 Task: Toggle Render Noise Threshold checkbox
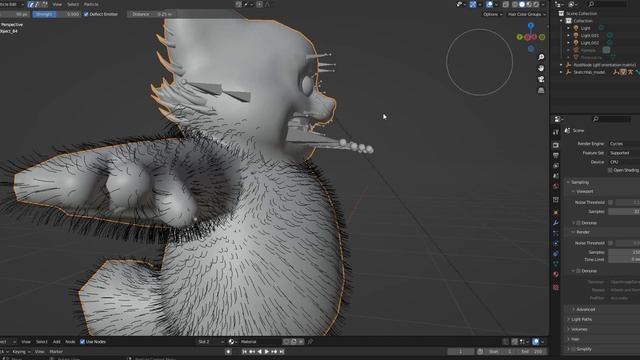pyautogui.click(x=611, y=243)
